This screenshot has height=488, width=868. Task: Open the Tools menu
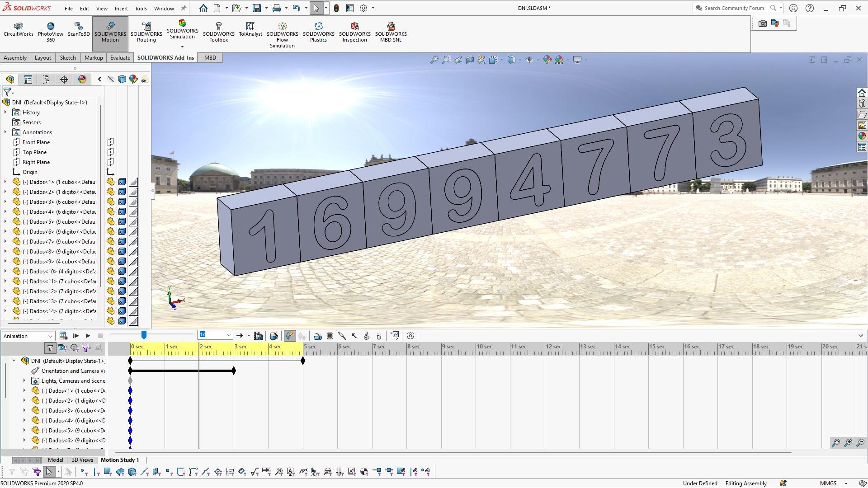coord(141,8)
